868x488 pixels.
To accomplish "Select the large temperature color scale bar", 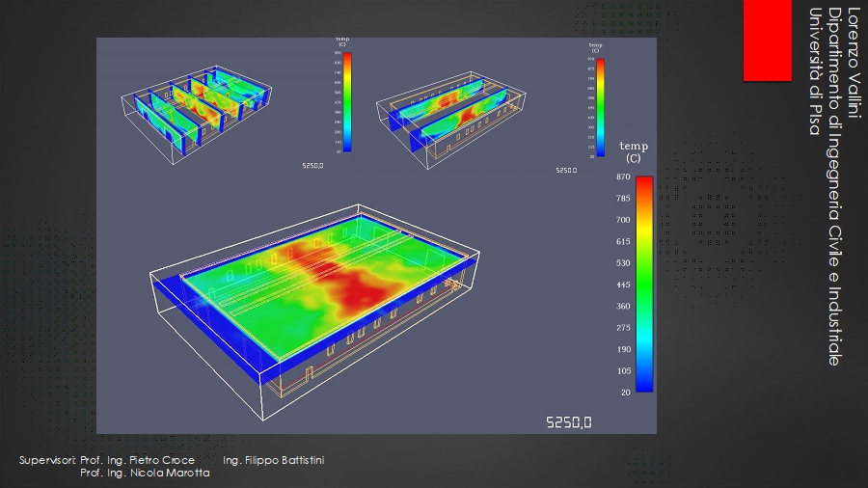I will (644, 284).
